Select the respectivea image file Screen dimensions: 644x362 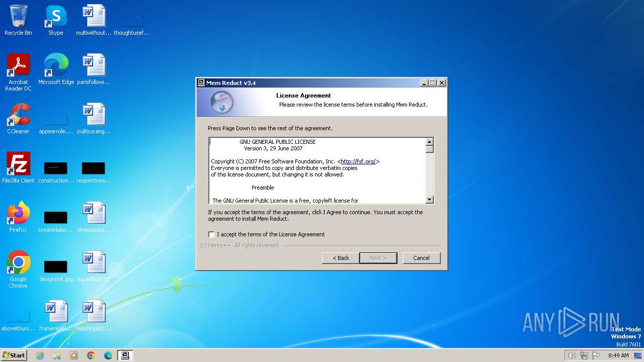94,172
